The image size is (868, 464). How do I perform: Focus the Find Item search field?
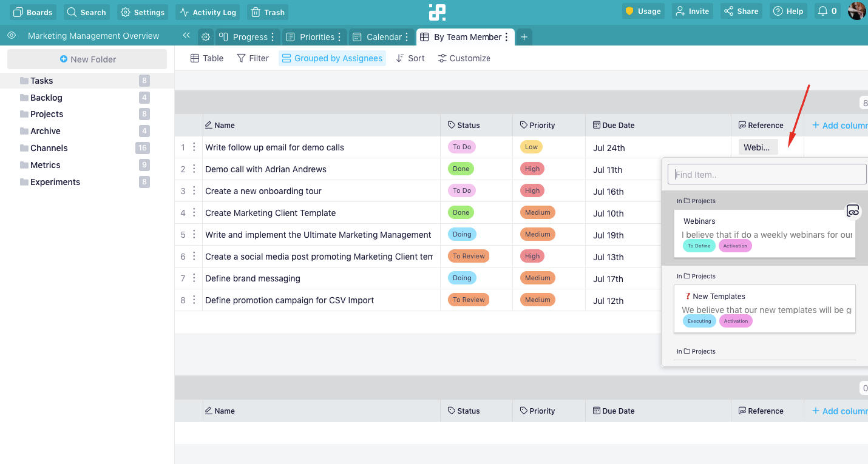tap(767, 174)
